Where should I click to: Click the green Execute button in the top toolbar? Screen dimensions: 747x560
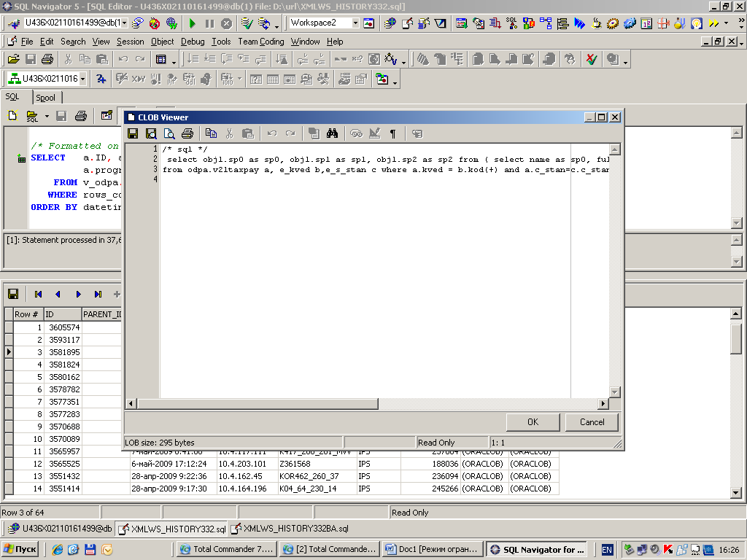[x=193, y=23]
